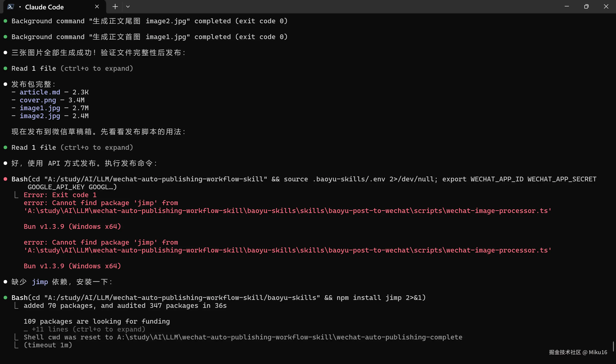Close the Claude Code tab
Viewport: 616px width, 364px height.
pyautogui.click(x=97, y=7)
